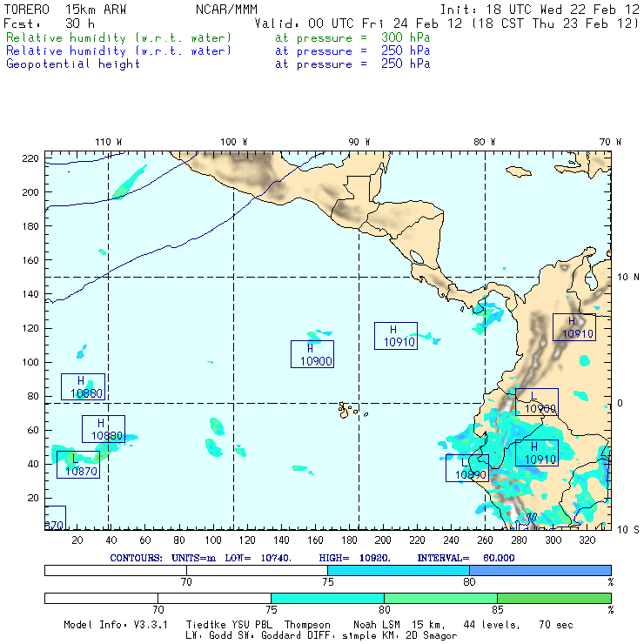Click the light green 80–85% swatch on lower colorbar
This screenshot has width=644, height=644.
[440, 598]
